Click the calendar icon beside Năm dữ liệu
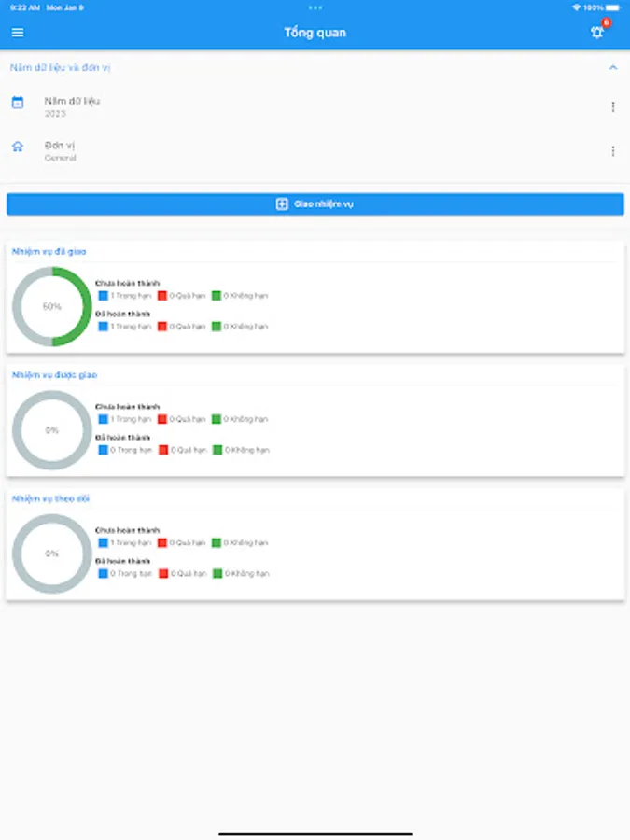The width and height of the screenshot is (630, 840). coord(18,103)
